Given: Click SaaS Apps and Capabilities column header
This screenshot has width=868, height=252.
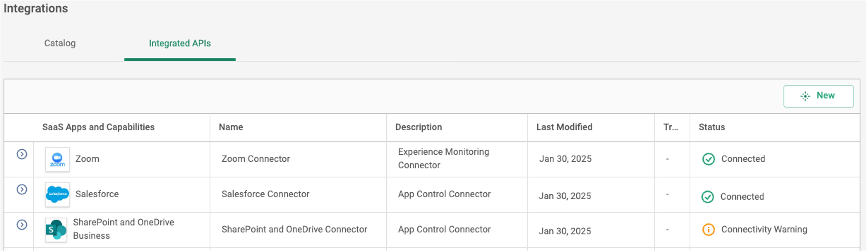Looking at the screenshot, I should (x=98, y=127).
